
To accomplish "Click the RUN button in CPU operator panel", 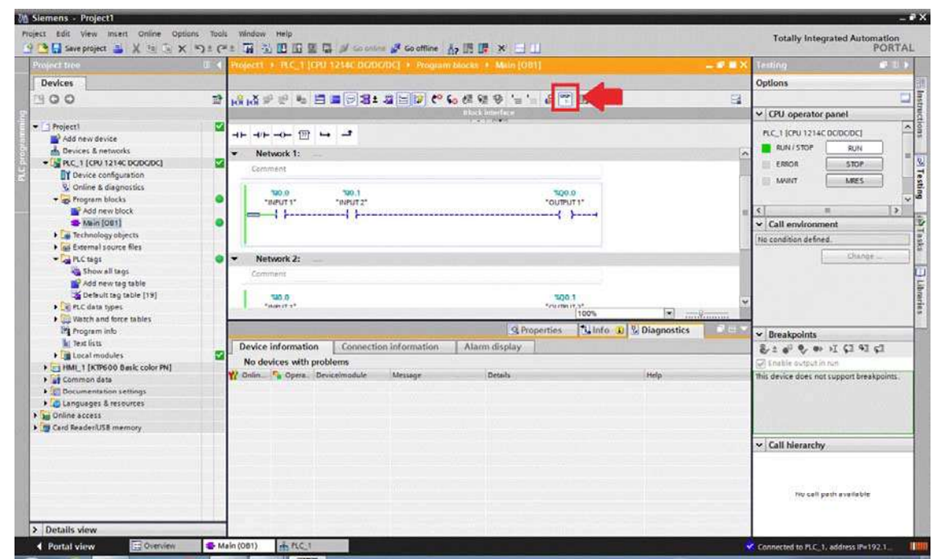I will click(x=854, y=148).
